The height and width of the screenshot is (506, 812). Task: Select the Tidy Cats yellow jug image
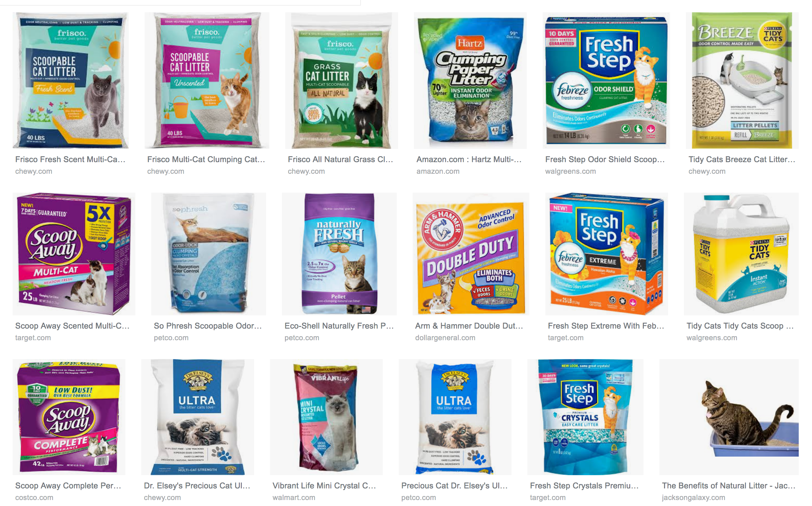[x=741, y=254]
